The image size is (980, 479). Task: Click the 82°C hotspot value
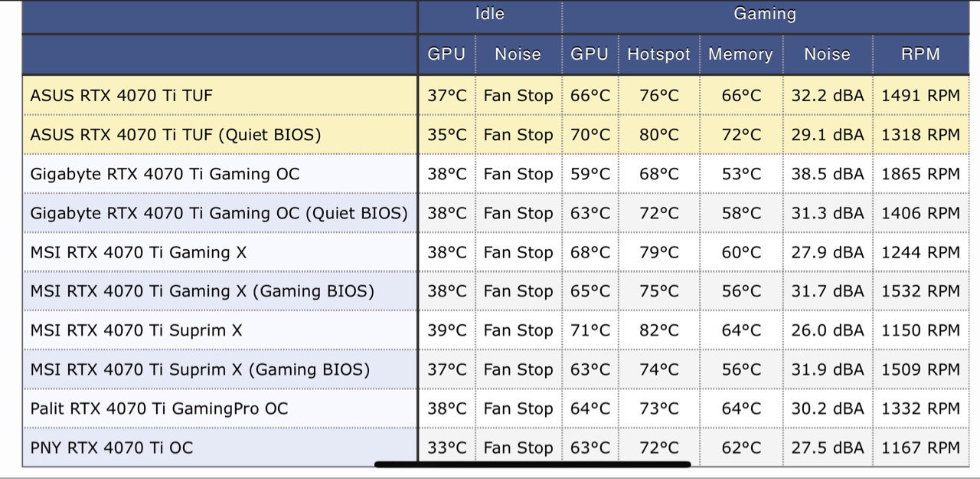pyautogui.click(x=658, y=330)
